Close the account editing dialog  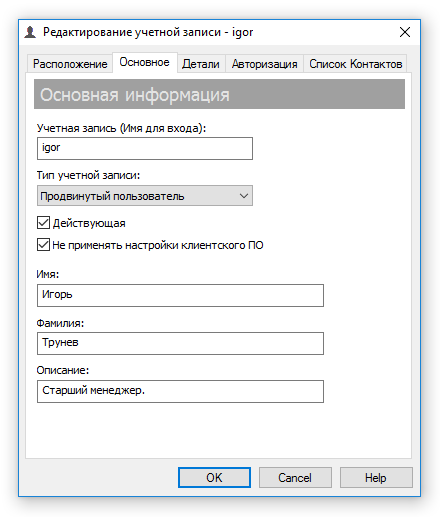405,32
